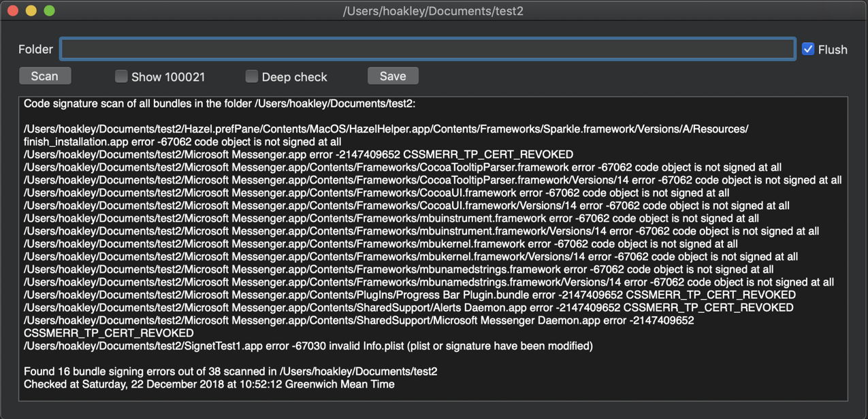Image resolution: width=868 pixels, height=419 pixels.
Task: Click the mbunamedstrings.framework/Versions/14 error line
Action: click(x=428, y=282)
